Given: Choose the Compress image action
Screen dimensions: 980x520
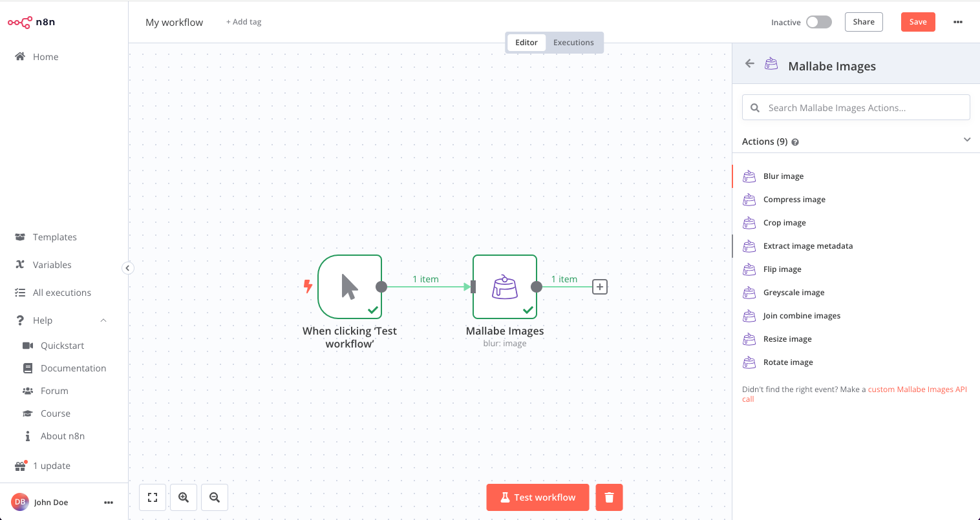Looking at the screenshot, I should pos(856,200).
